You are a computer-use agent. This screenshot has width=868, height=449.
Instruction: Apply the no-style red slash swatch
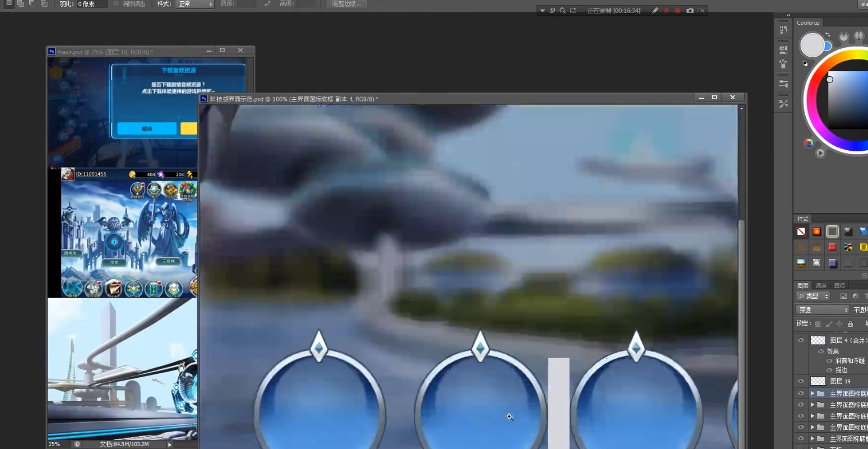point(801,232)
